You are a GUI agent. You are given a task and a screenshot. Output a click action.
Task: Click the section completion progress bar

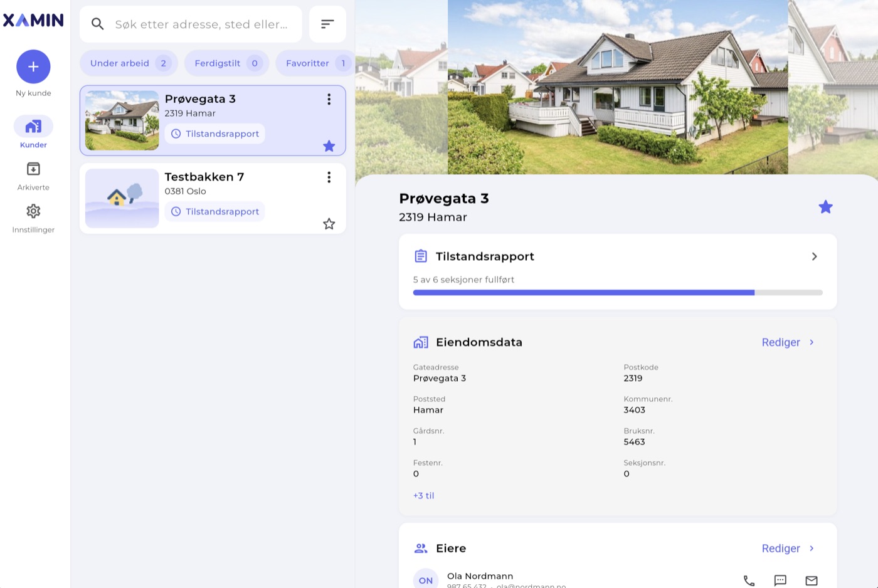618,293
